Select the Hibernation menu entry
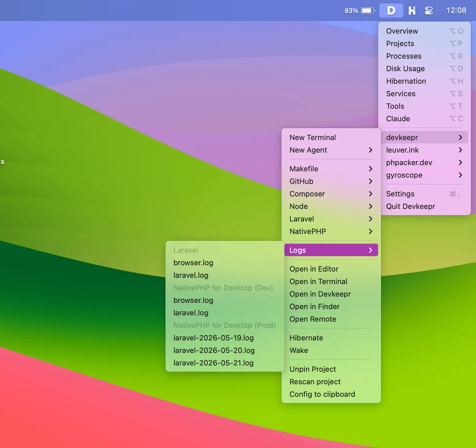Viewport: 476px width, 448px height. point(425,81)
